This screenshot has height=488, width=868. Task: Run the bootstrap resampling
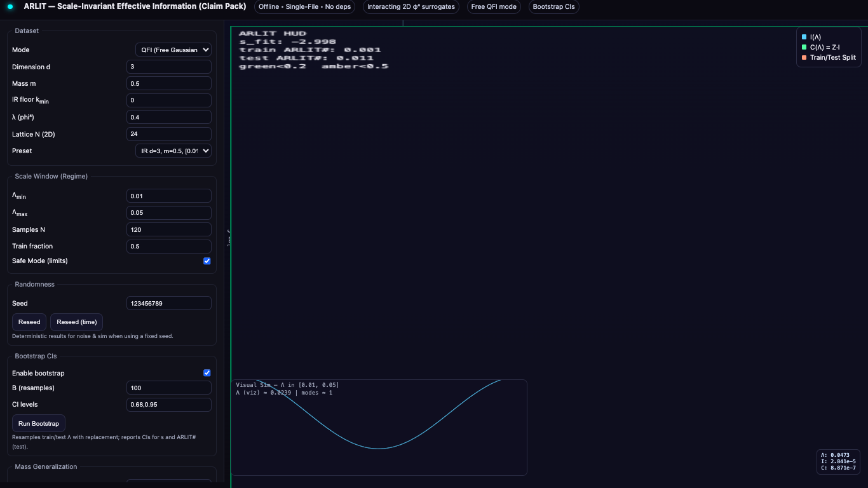39,424
